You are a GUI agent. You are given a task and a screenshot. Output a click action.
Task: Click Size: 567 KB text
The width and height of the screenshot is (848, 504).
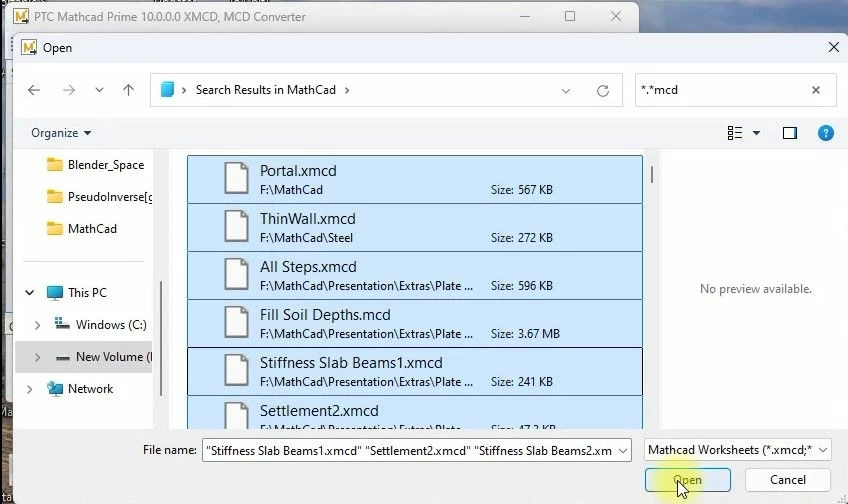(x=521, y=190)
